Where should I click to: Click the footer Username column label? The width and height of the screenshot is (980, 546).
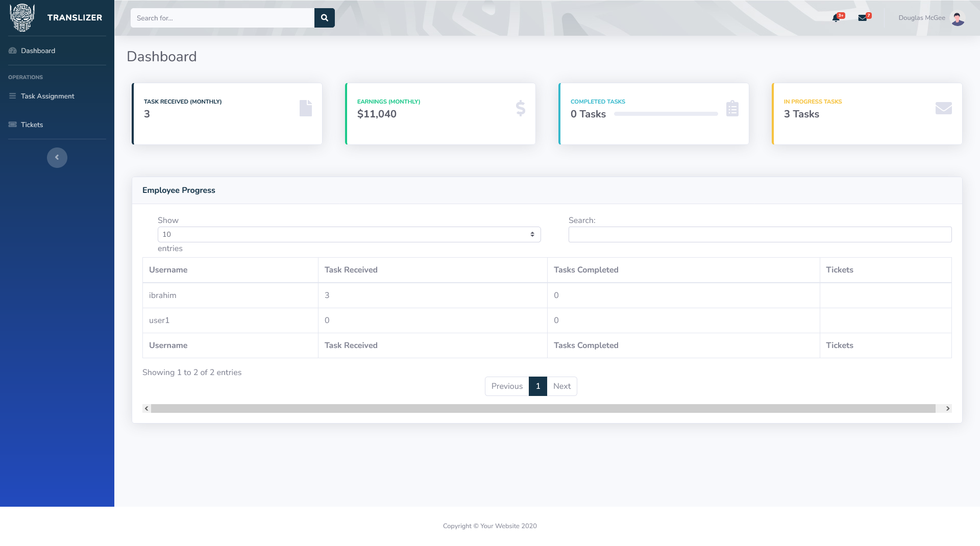tap(168, 345)
